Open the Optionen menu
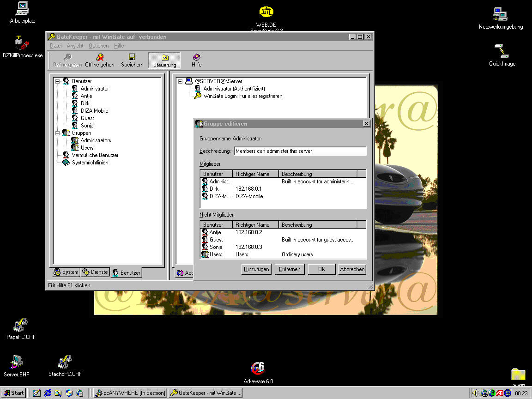 98,46
